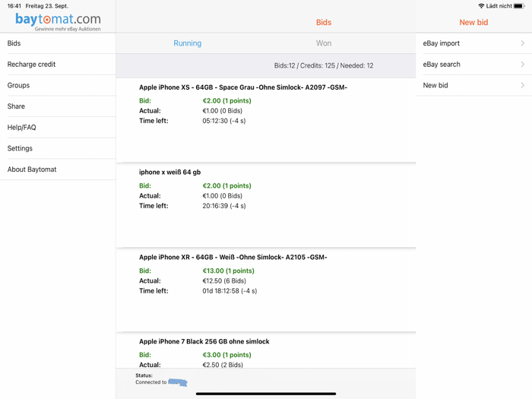Tap the iOS home indicator bar
This screenshot has height=399, width=532.
click(x=266, y=394)
